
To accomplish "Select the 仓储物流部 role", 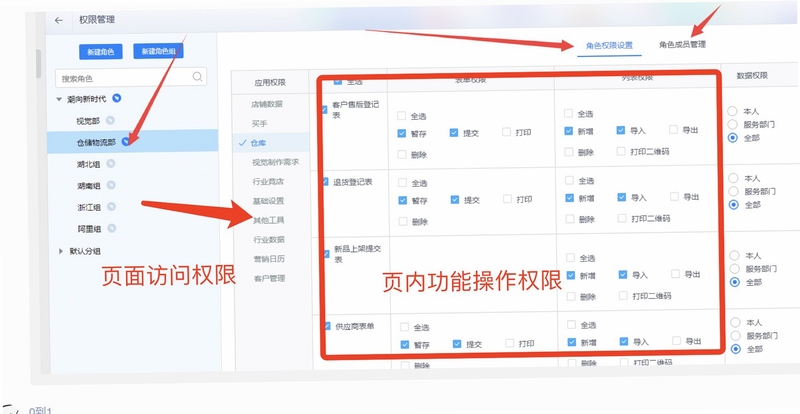I will 96,143.
